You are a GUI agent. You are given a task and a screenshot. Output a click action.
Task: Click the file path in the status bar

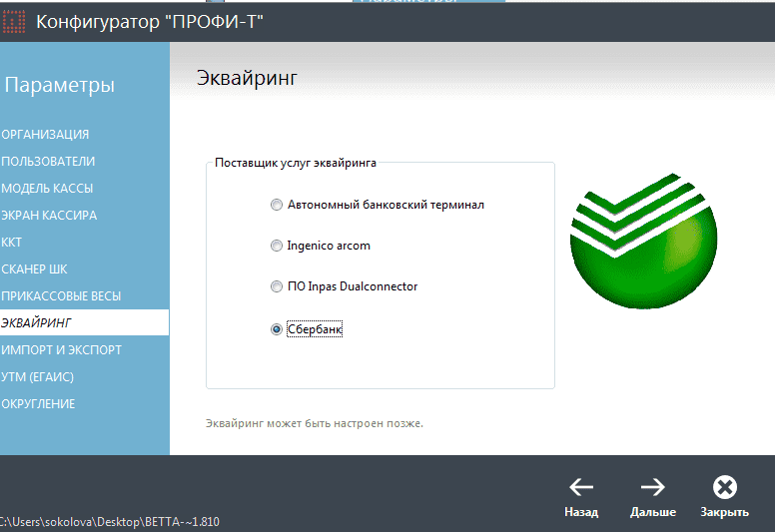[110, 522]
